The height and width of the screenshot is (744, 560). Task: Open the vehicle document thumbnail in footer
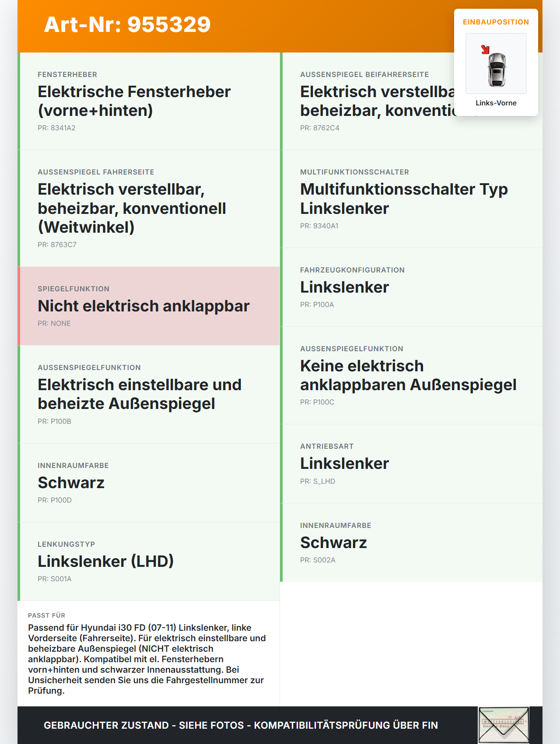click(x=504, y=725)
